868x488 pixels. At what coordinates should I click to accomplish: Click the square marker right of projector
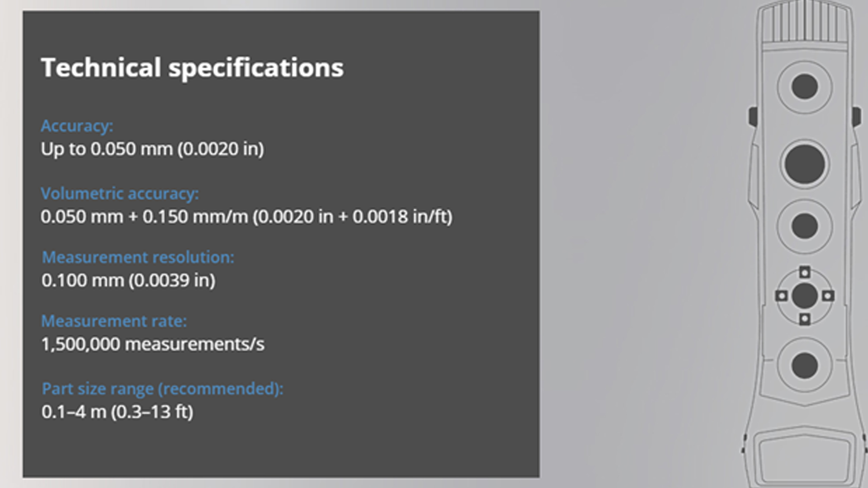pyautogui.click(x=828, y=296)
